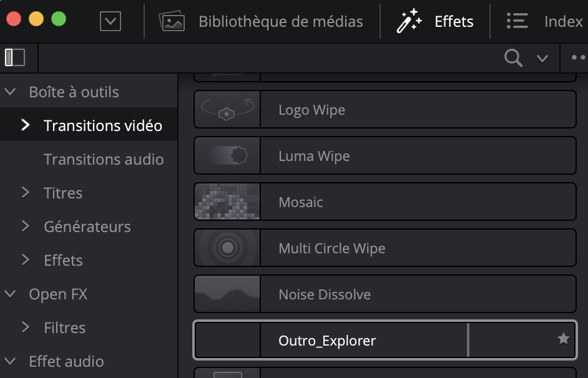The image size is (588, 378).
Task: Expand the Titres category
Action: 26,193
